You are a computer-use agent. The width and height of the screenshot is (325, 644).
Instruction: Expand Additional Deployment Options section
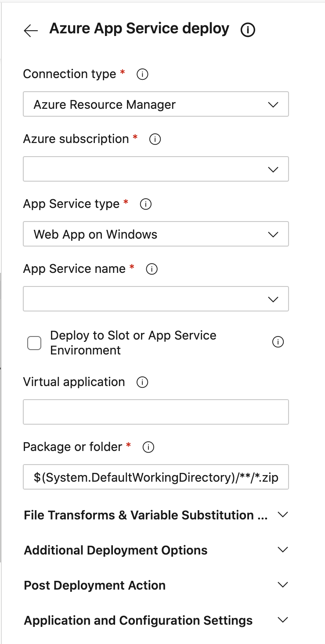pyautogui.click(x=156, y=550)
